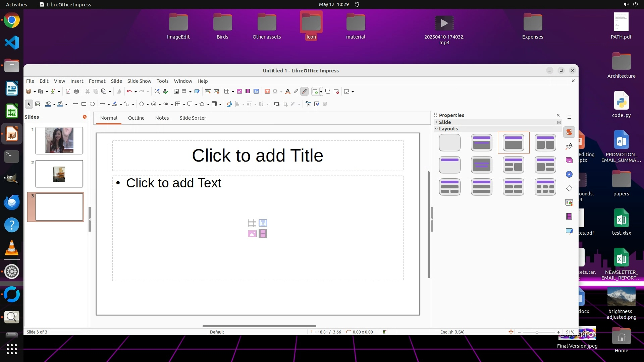Open Gallery deck in sidebar
This screenshot has width=644, height=362.
(x=569, y=160)
